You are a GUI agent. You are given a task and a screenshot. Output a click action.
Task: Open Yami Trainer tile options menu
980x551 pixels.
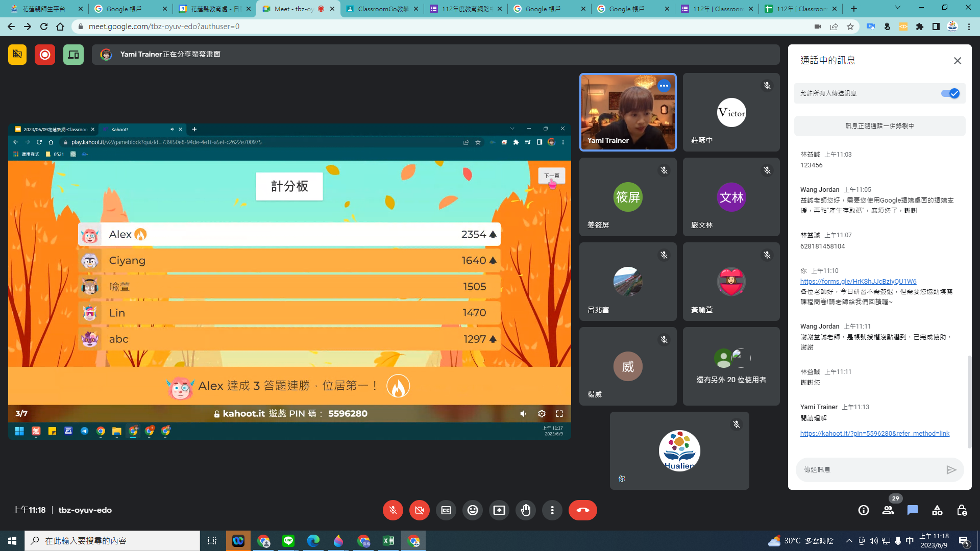[664, 86]
